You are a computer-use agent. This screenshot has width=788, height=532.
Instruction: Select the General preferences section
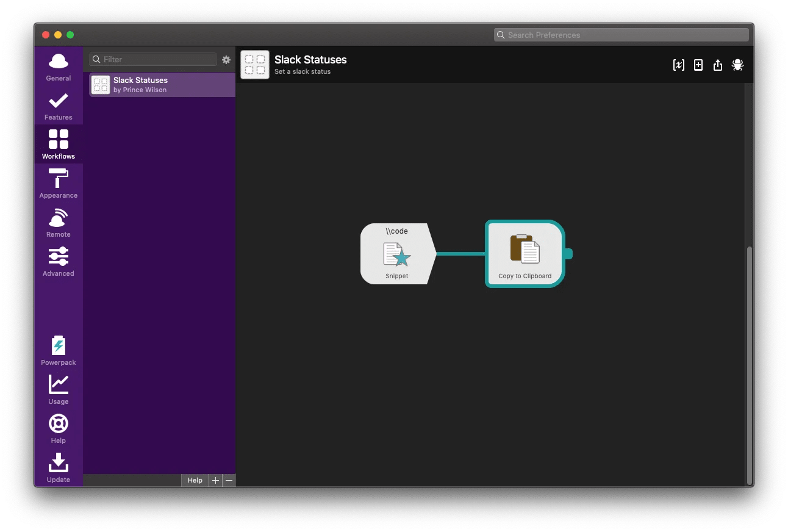(58, 66)
